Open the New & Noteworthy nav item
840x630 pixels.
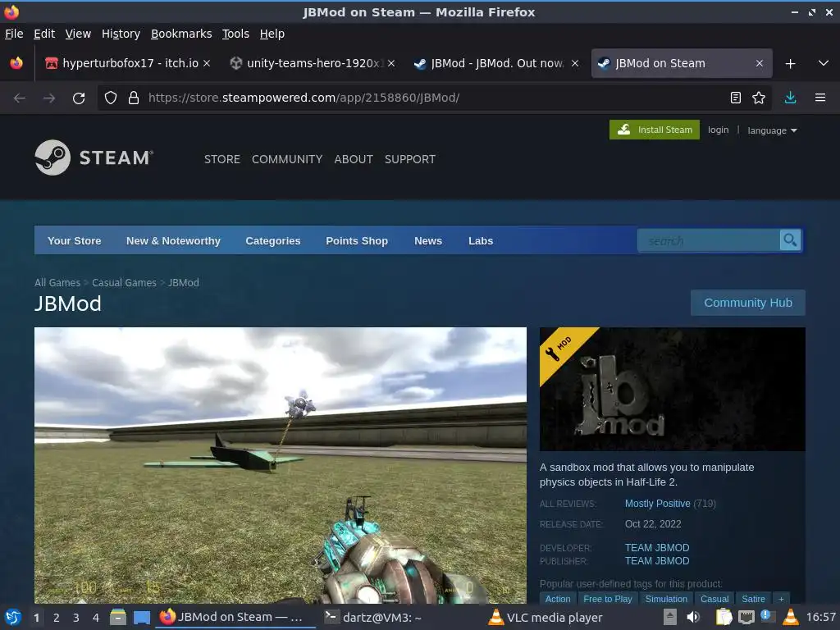(x=173, y=240)
